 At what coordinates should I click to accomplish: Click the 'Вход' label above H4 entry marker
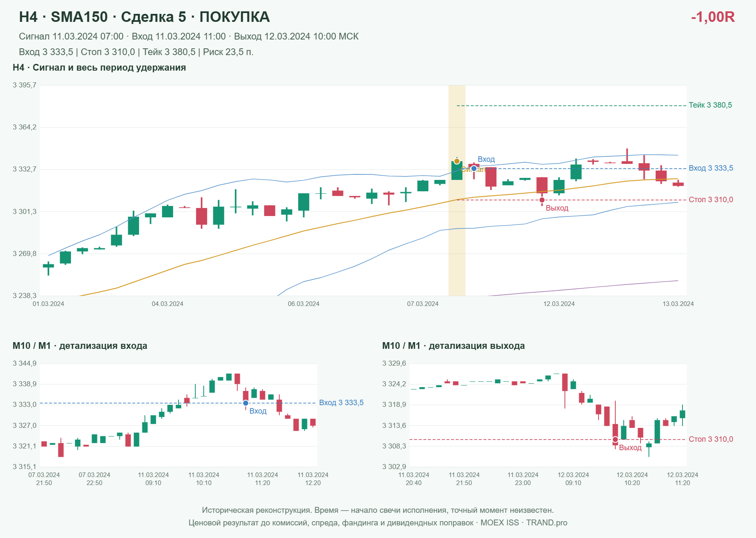(x=486, y=159)
